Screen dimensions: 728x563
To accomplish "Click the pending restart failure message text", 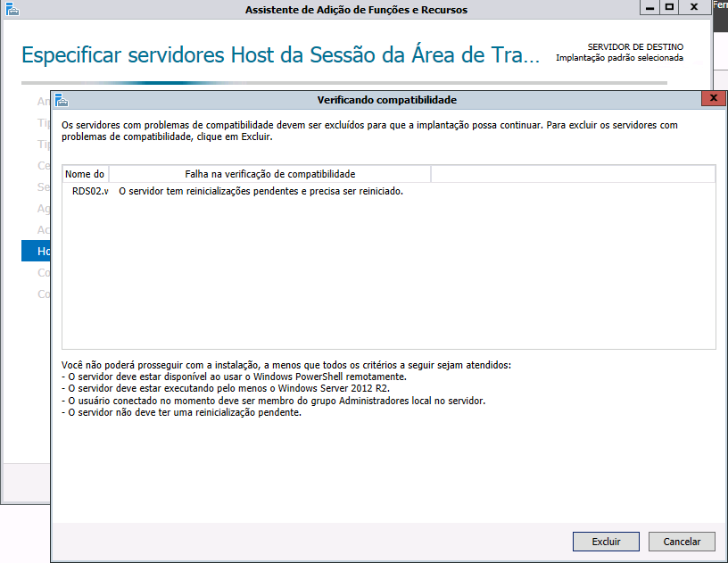I will [261, 191].
